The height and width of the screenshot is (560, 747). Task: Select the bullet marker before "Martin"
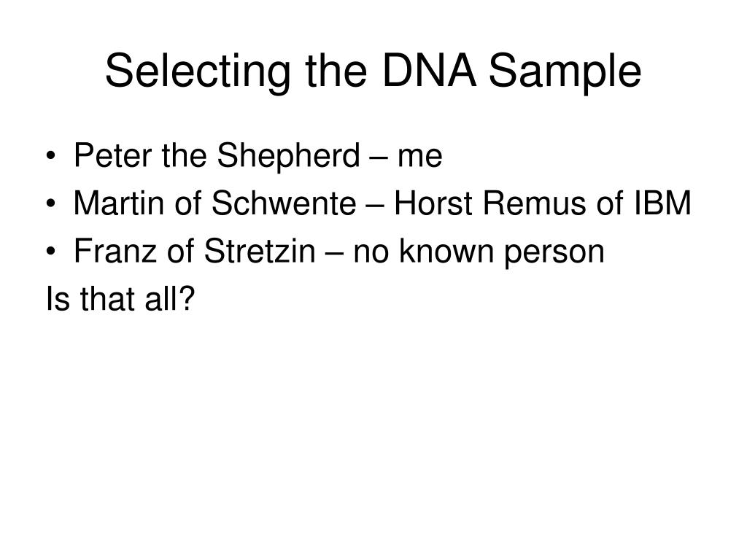(x=51, y=204)
